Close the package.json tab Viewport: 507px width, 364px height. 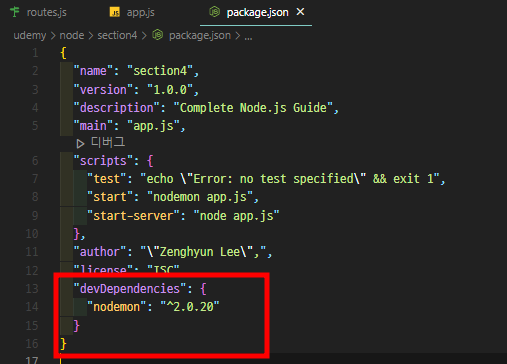(300, 12)
